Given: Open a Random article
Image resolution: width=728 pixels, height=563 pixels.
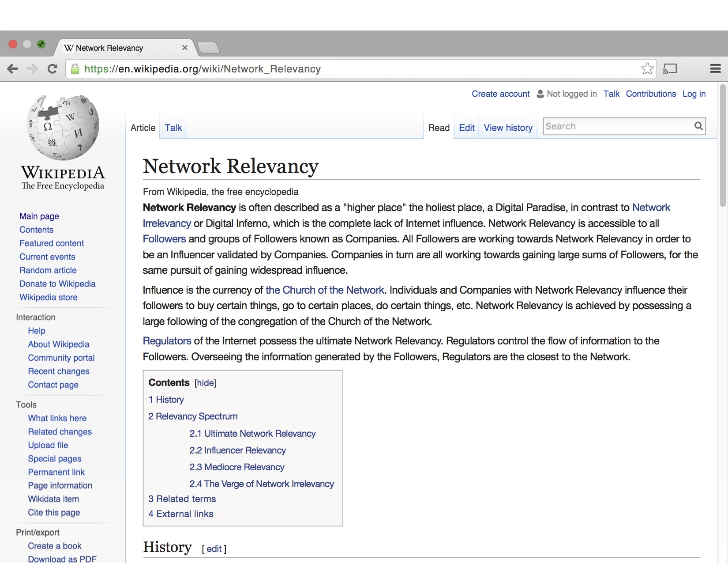Looking at the screenshot, I should click(x=48, y=270).
